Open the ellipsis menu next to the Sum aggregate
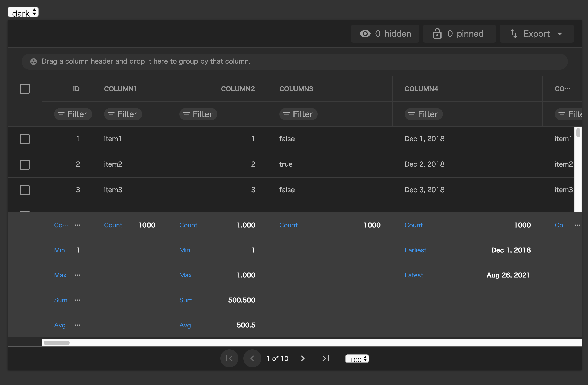The width and height of the screenshot is (588, 385). 77,300
